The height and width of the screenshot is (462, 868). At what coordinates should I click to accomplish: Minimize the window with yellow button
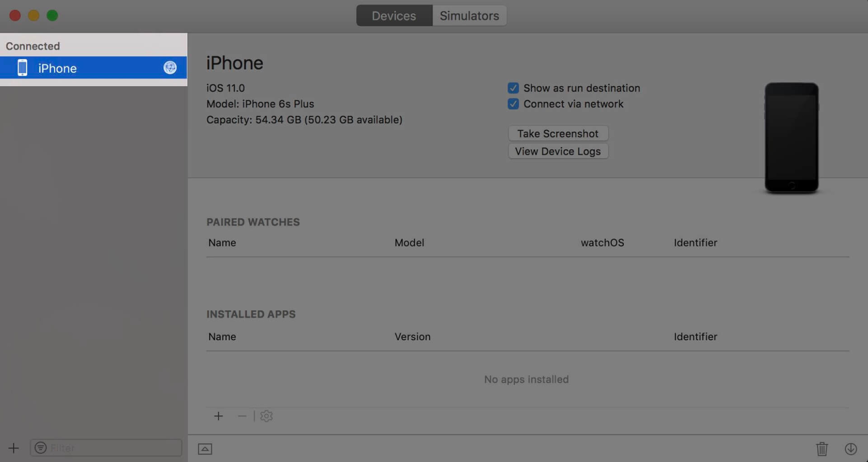click(x=33, y=15)
